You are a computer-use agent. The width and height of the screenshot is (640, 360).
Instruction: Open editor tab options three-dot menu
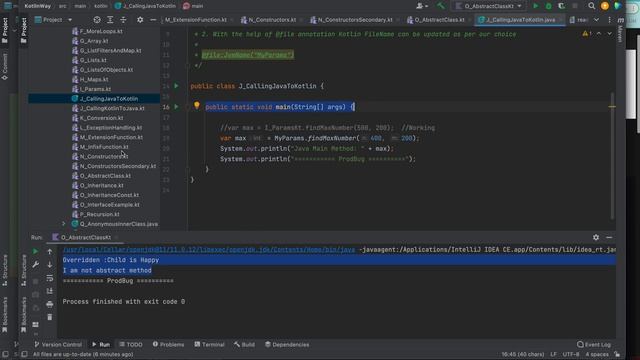click(609, 20)
